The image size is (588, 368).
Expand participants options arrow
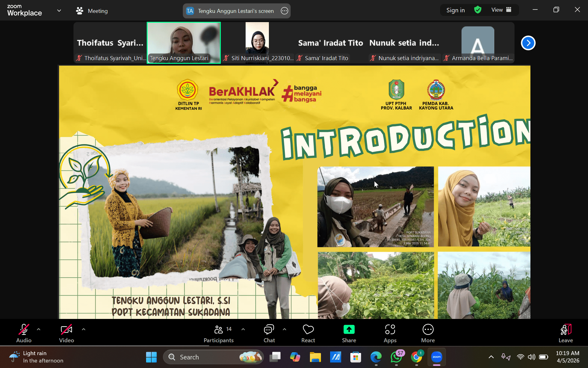point(243,329)
